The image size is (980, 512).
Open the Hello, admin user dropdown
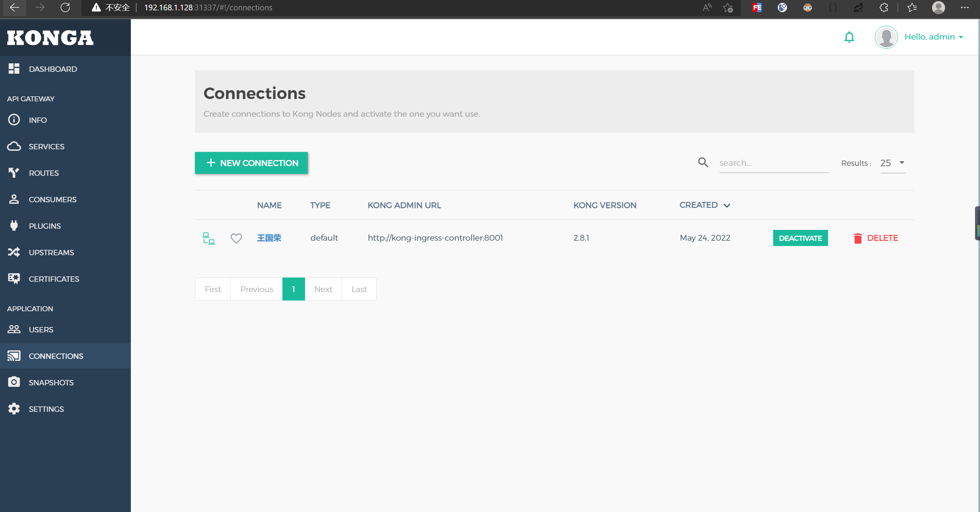click(x=933, y=37)
